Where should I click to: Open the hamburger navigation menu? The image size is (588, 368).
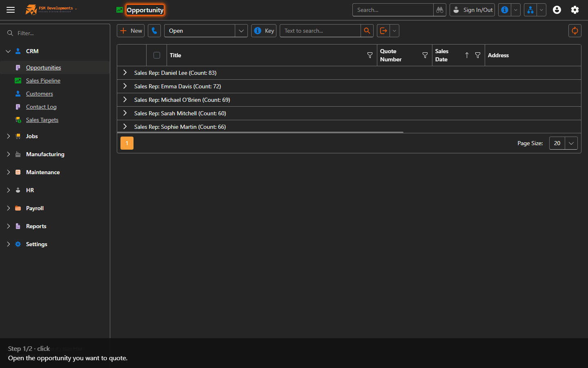(11, 10)
